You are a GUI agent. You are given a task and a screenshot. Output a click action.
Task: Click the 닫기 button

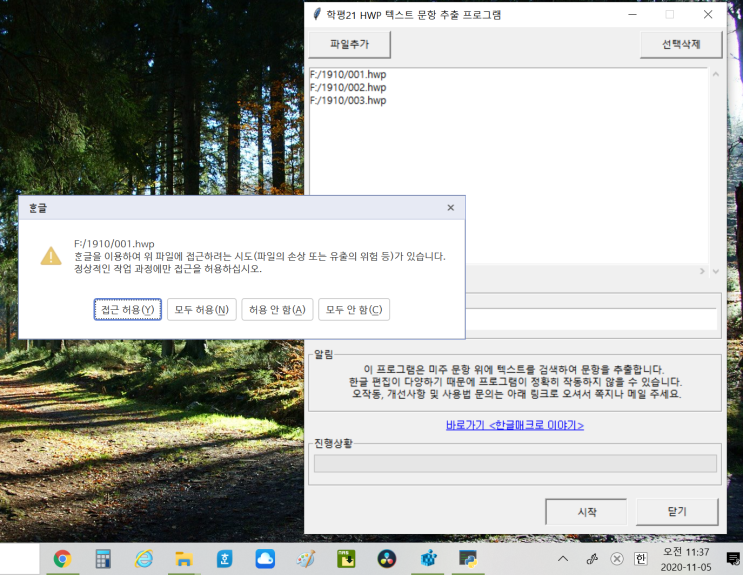[677, 511]
